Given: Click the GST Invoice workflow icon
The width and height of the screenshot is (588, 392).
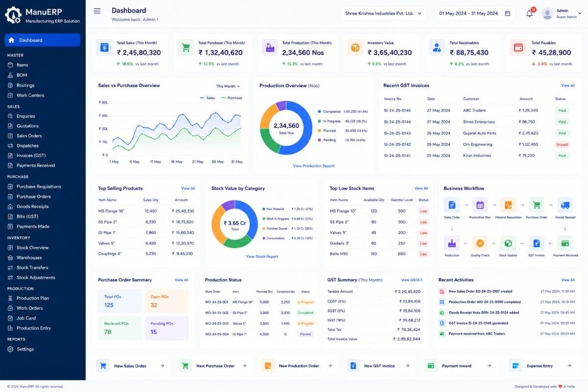Looking at the screenshot, I should click(x=537, y=243).
